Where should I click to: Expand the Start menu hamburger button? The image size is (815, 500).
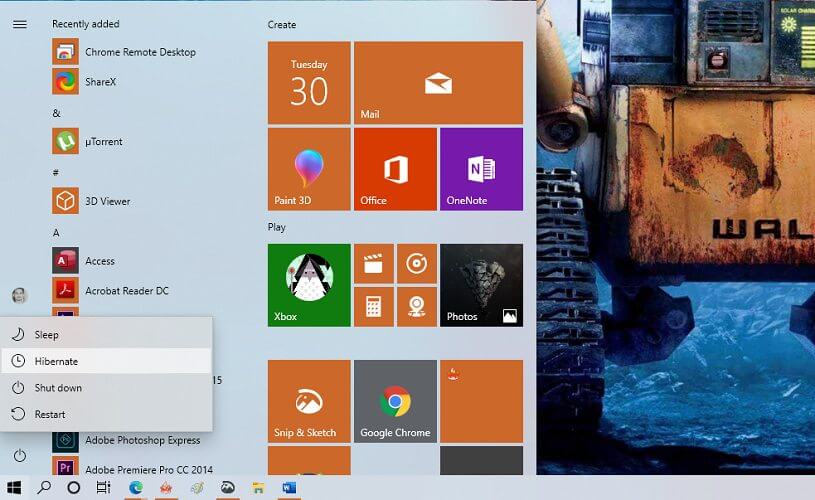point(20,24)
